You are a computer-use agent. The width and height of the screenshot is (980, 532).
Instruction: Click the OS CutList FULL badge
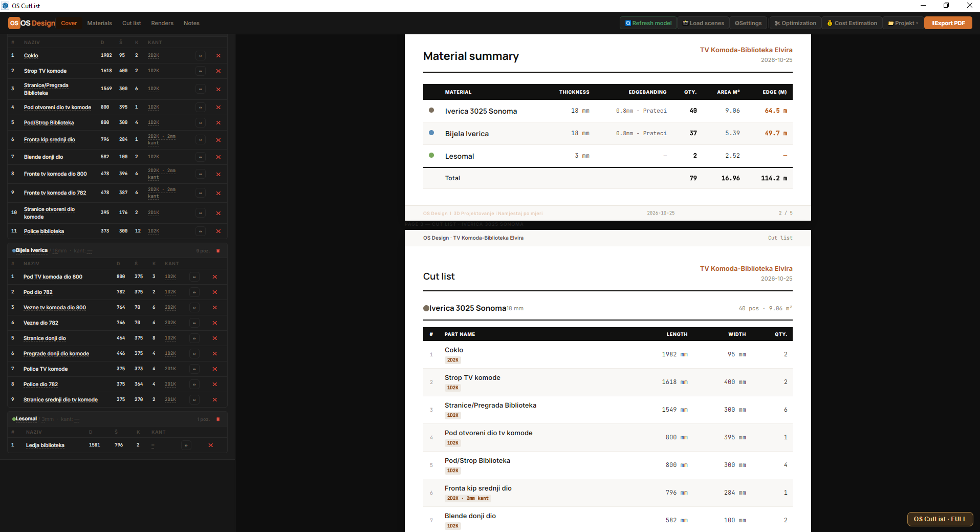coord(940,519)
